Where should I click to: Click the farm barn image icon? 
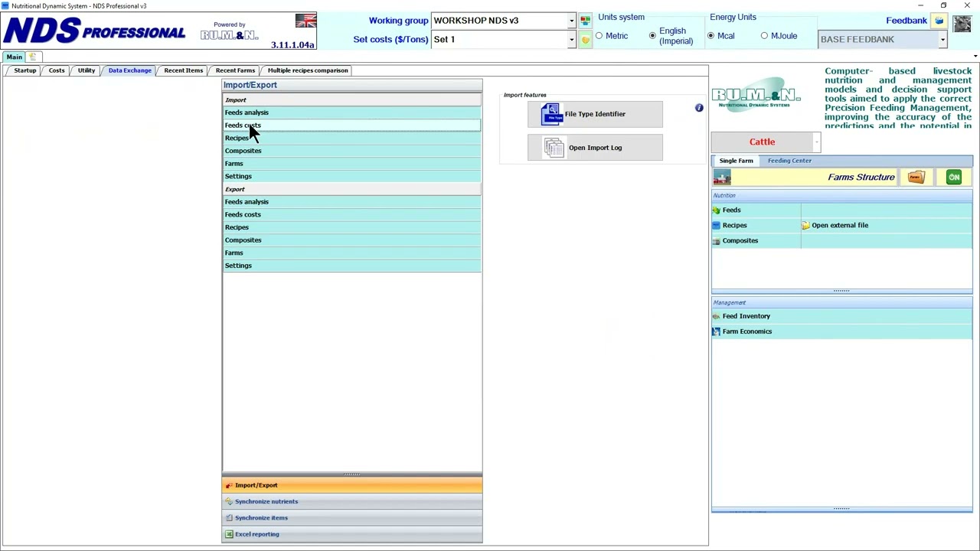[722, 178]
